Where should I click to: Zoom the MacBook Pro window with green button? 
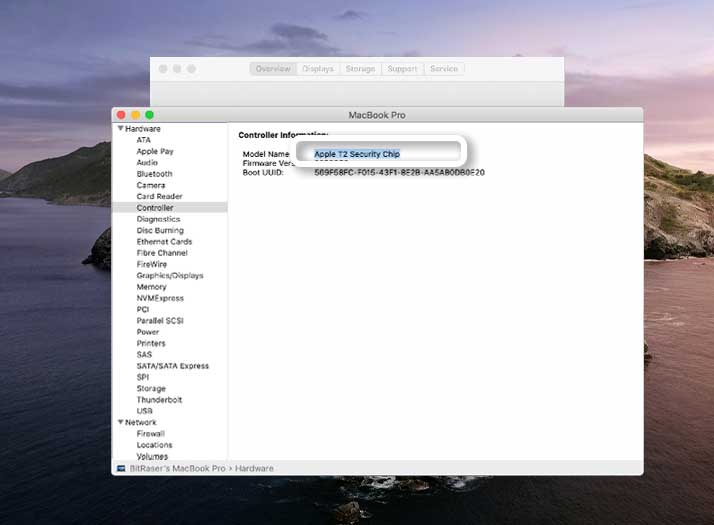(x=149, y=115)
